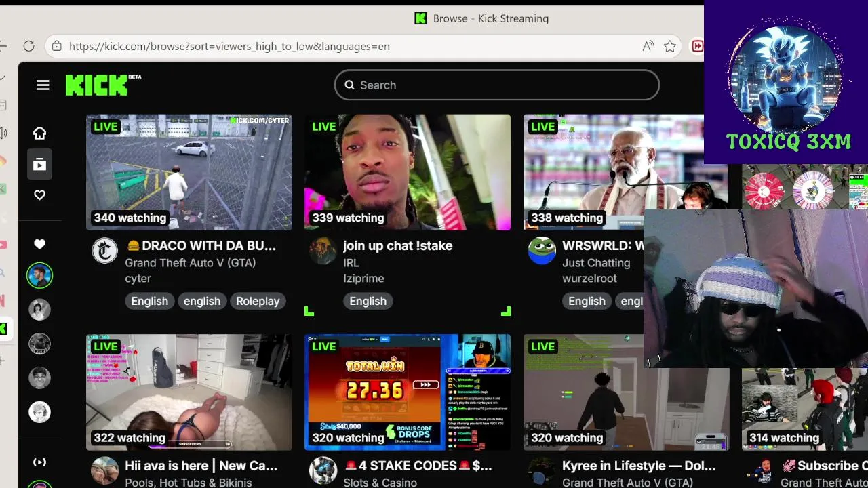This screenshot has height=488, width=868.
Task: View site information lock icon in address bar
Action: [x=57, y=46]
